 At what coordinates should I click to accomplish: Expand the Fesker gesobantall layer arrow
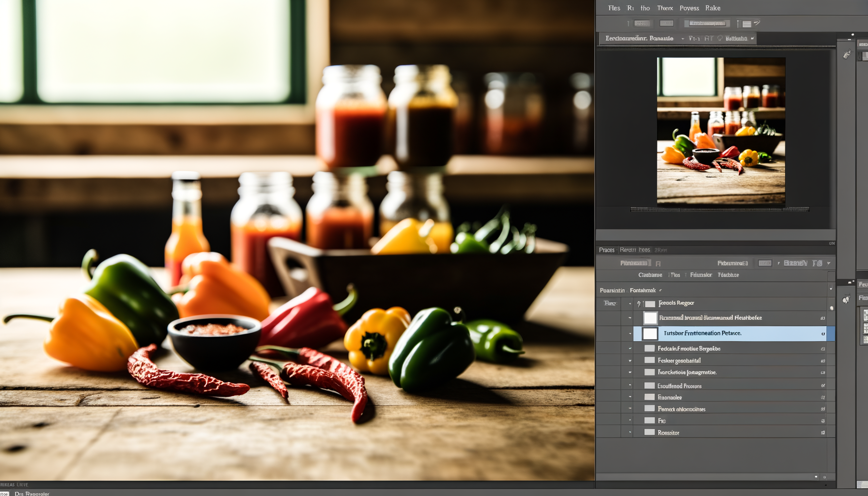[x=630, y=361]
